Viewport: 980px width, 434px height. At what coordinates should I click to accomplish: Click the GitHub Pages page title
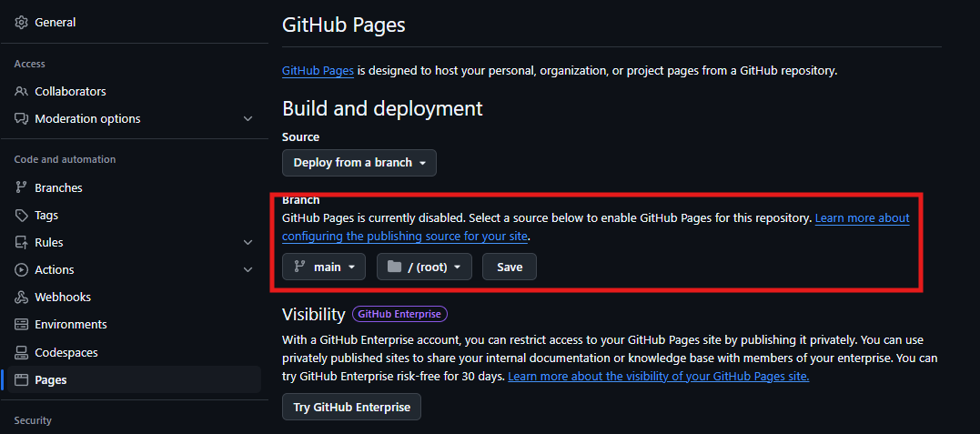click(344, 25)
